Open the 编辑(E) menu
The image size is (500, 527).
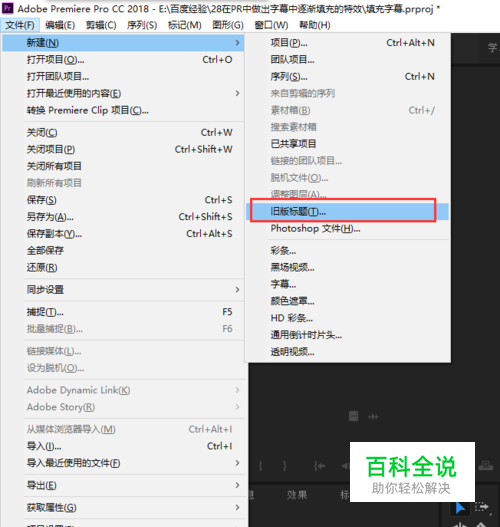60,25
